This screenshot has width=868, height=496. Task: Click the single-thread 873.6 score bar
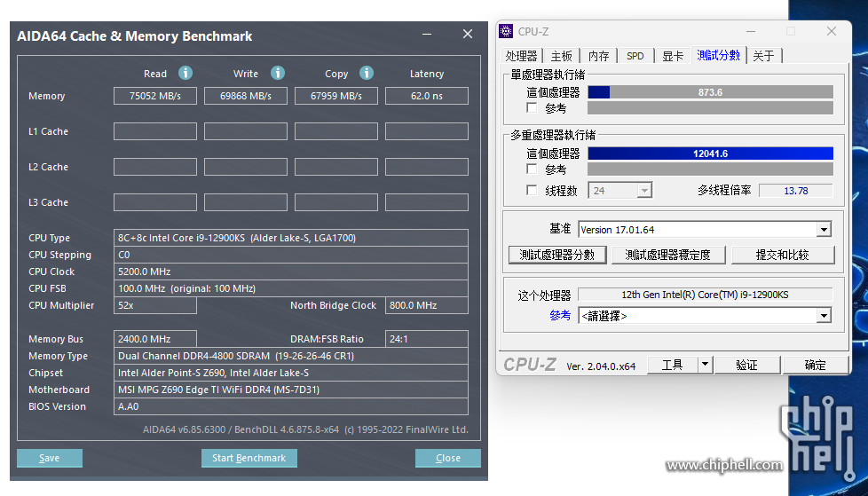(x=710, y=92)
